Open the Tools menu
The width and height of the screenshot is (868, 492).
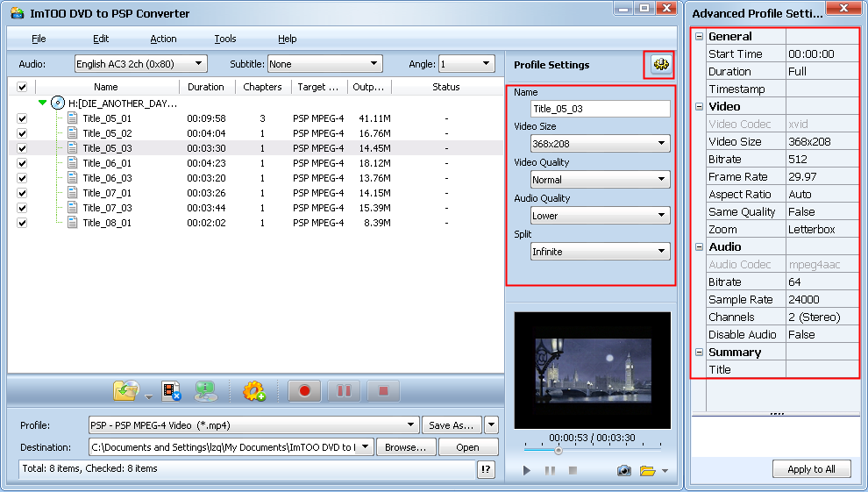point(225,39)
